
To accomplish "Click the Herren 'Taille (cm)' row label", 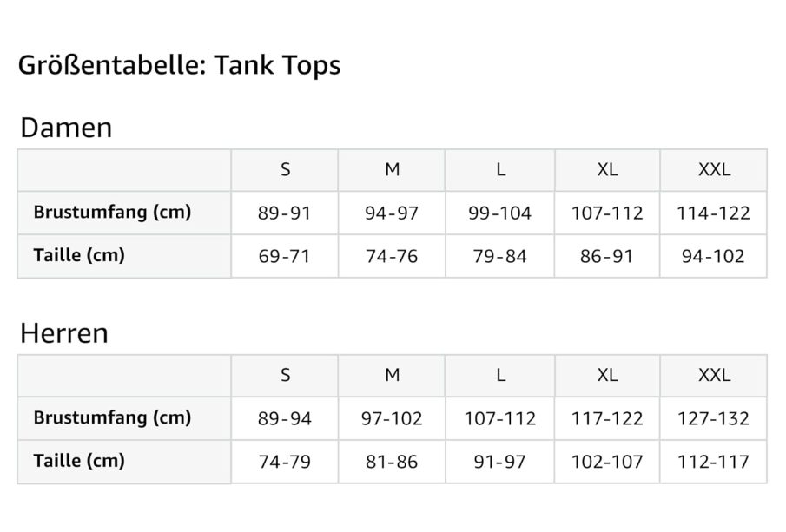I will 79,461.
